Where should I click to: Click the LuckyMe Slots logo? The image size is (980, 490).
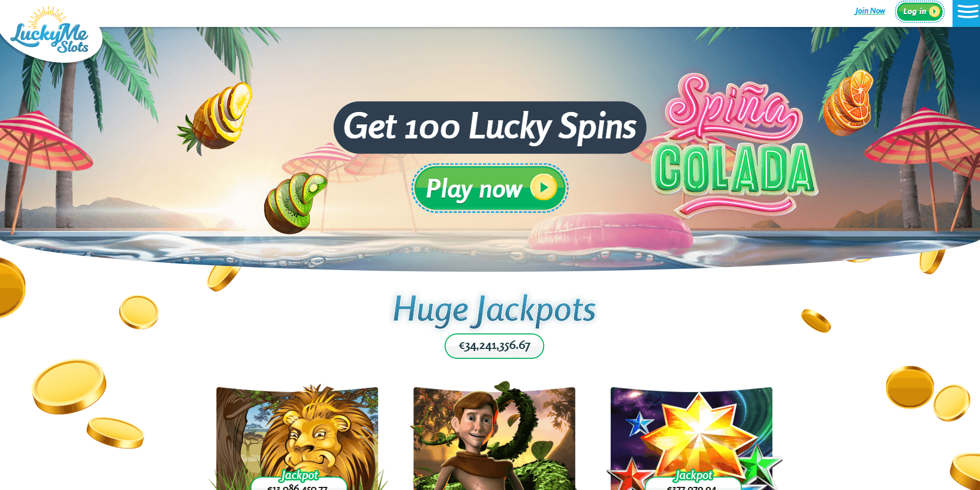50,31
